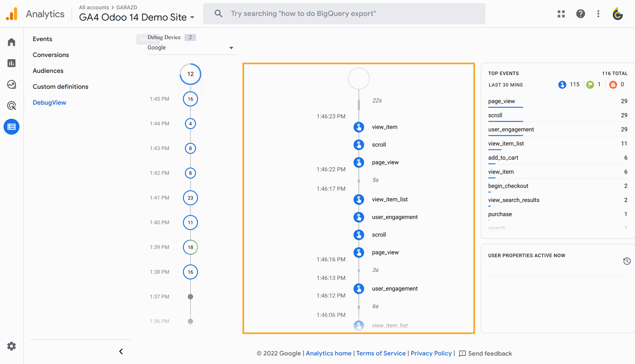Open the three-dot more options menu
The width and height of the screenshot is (635, 364).
click(598, 14)
